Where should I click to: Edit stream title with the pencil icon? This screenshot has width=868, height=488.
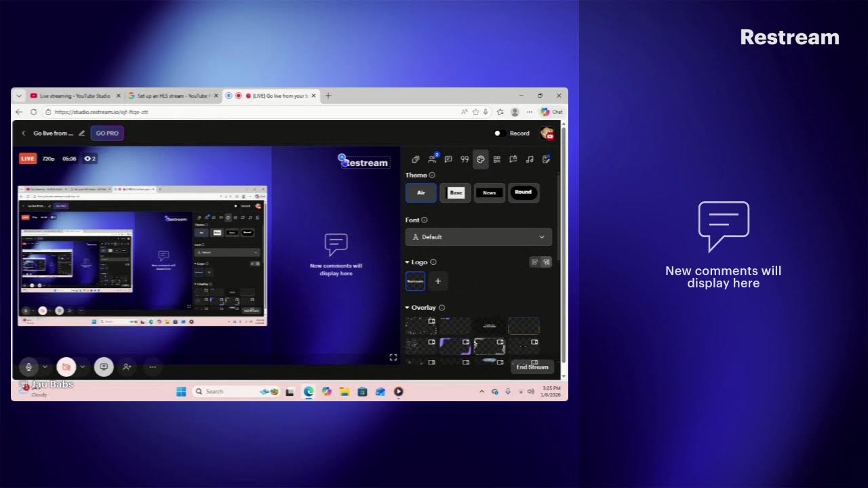coord(82,134)
